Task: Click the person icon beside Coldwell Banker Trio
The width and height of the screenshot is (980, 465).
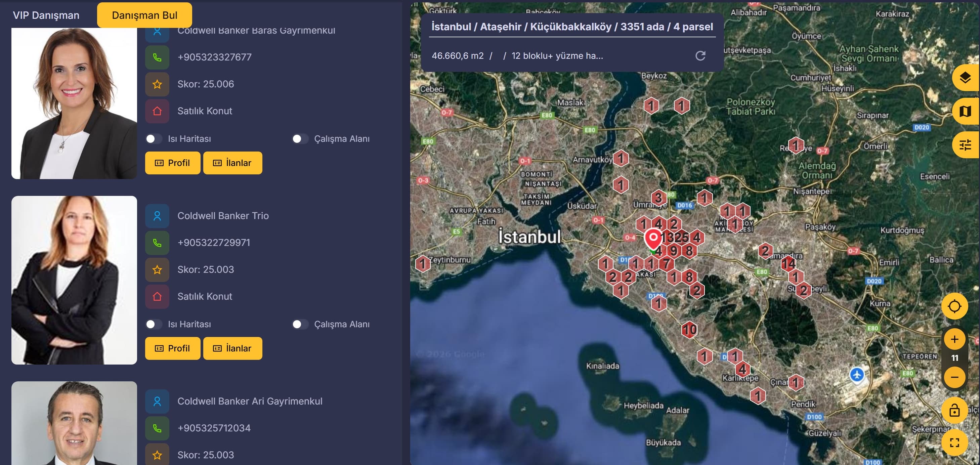Action: click(x=157, y=216)
